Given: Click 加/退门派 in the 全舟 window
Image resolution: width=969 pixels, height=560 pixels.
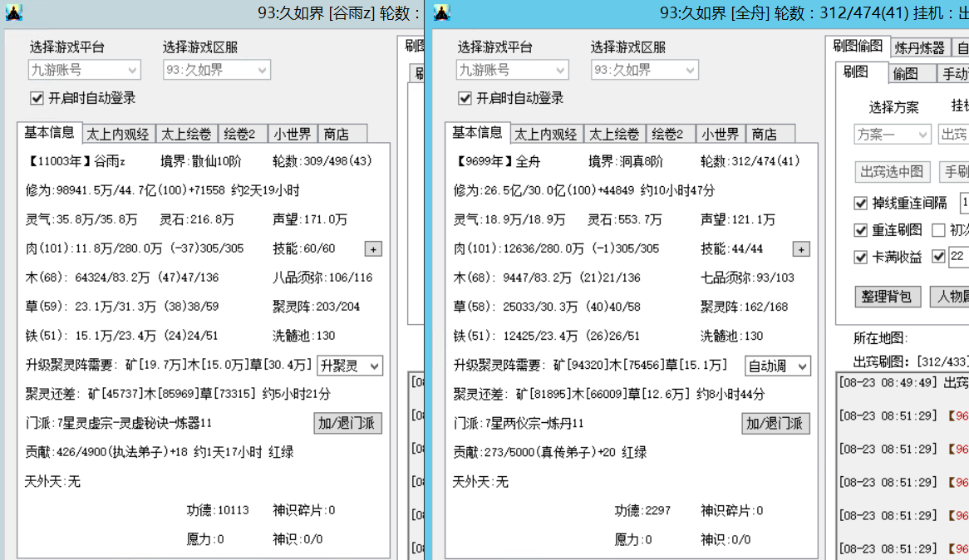Looking at the screenshot, I should point(775,424).
